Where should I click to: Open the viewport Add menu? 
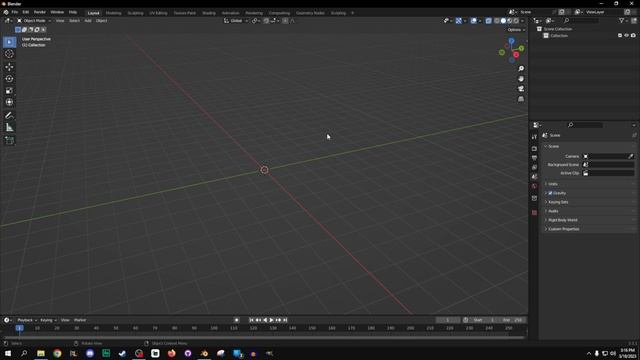[88, 21]
